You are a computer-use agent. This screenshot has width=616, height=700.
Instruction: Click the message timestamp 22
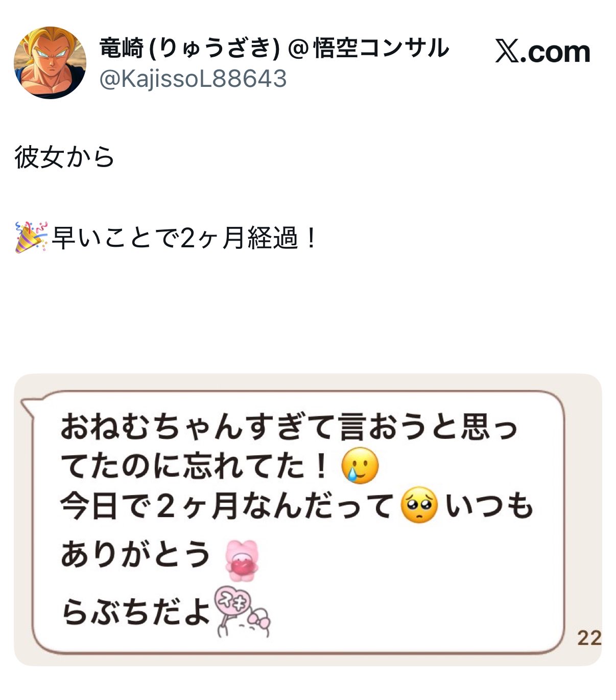click(x=589, y=638)
